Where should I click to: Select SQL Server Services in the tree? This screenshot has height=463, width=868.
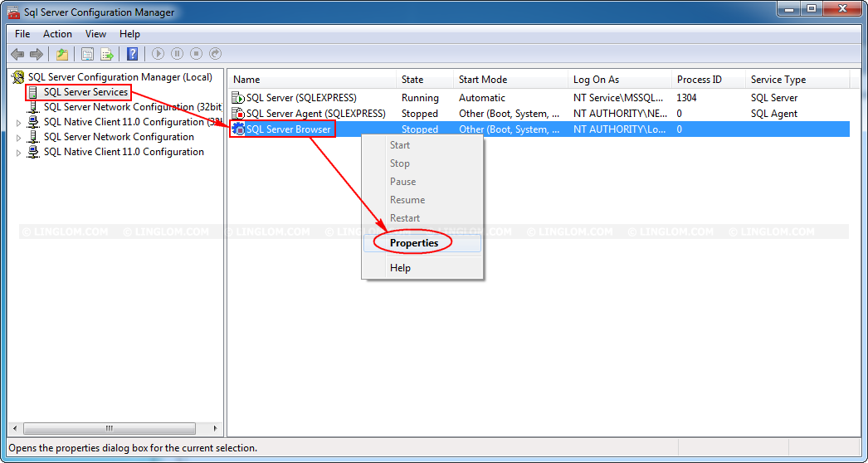pos(85,92)
